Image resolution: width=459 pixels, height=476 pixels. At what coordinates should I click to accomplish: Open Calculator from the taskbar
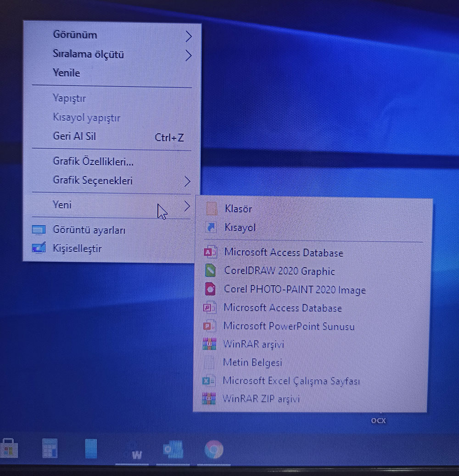tap(50, 448)
